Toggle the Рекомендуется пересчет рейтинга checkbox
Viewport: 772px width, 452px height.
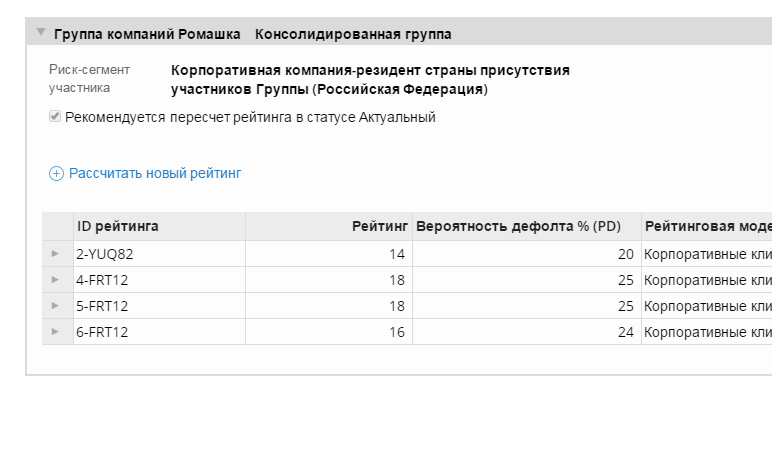tap(55, 117)
